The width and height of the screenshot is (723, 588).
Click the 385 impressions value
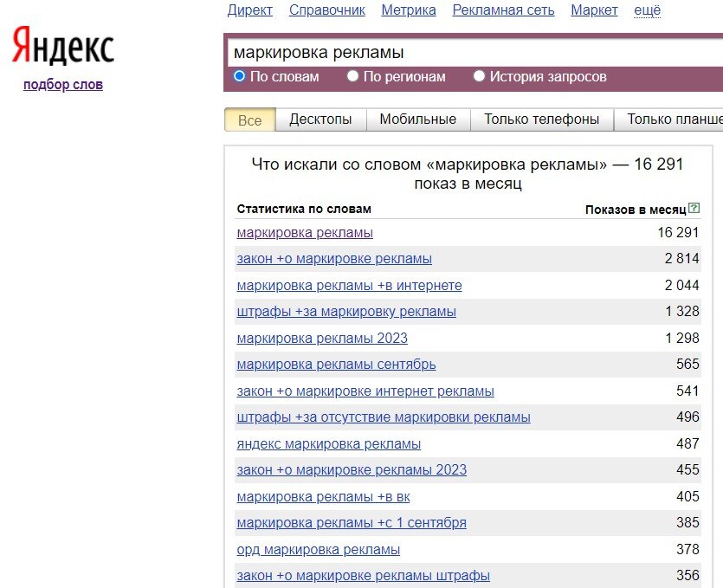coord(688,522)
